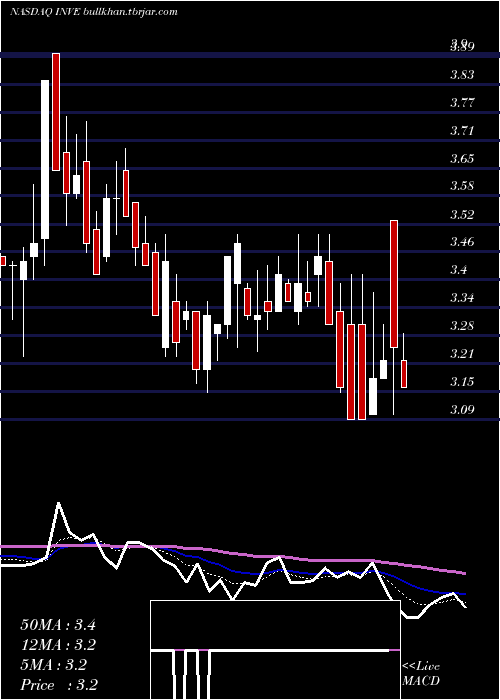Screen dimensions: 500x700
Task: Click the tallest white candlestick near 3.83
Action: 45,159
